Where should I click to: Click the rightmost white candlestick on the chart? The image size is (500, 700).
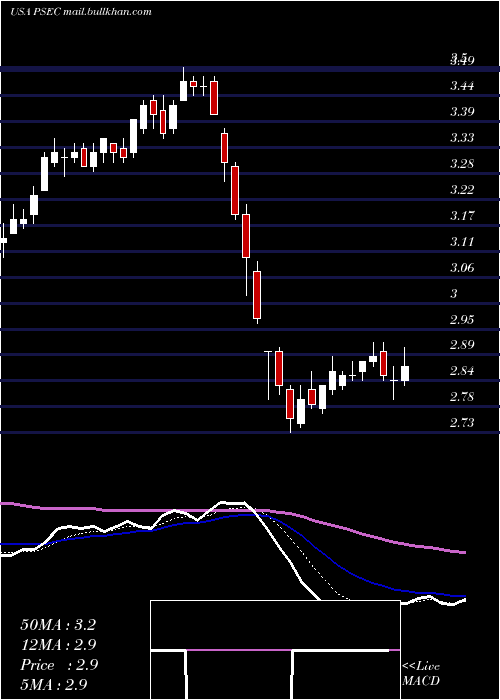click(x=405, y=373)
